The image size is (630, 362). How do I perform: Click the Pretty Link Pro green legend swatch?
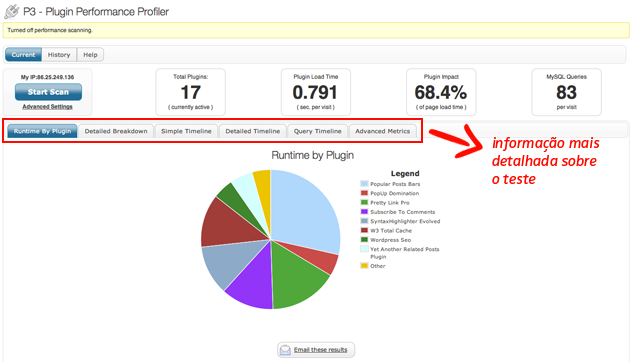coord(364,202)
